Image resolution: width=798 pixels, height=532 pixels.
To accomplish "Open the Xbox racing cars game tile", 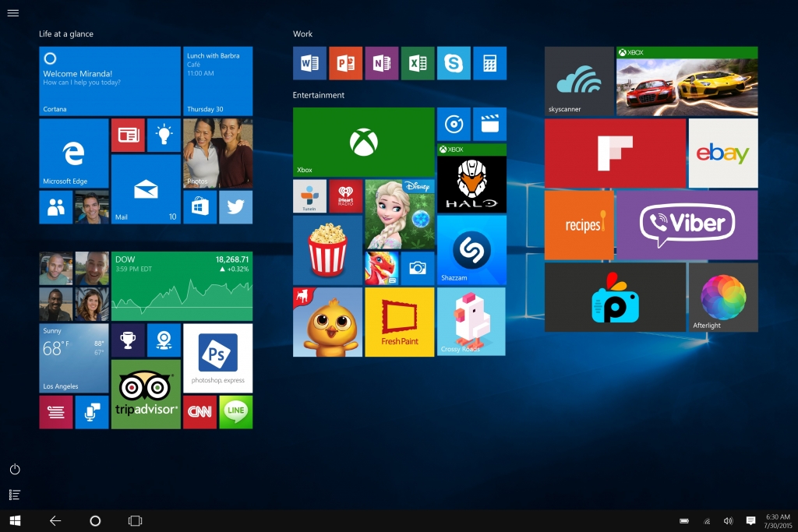I will coord(687,81).
